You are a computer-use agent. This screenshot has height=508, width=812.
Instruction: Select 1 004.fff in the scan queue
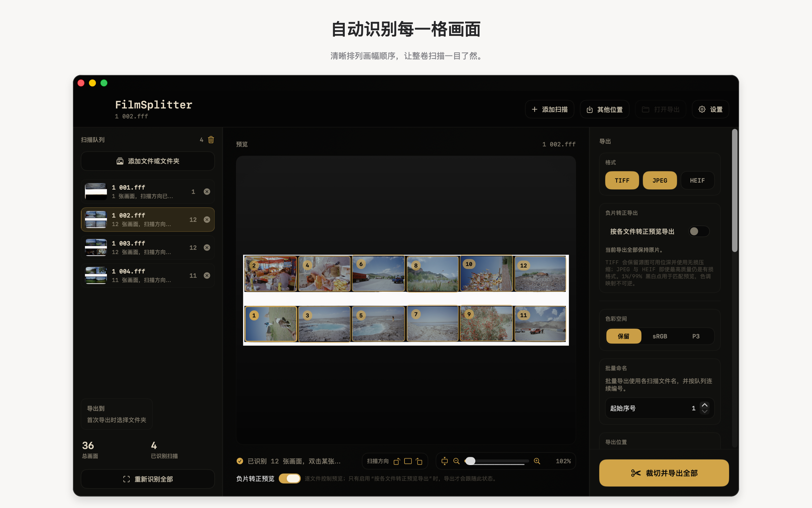tap(147, 276)
